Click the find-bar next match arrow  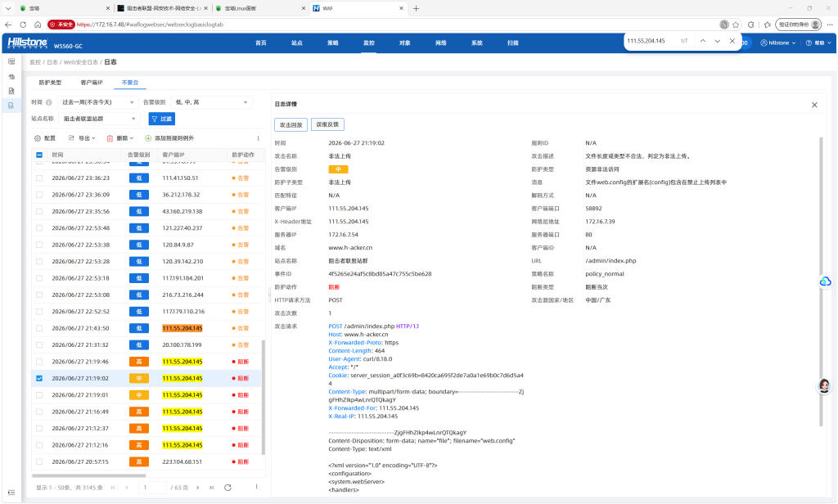(717, 41)
